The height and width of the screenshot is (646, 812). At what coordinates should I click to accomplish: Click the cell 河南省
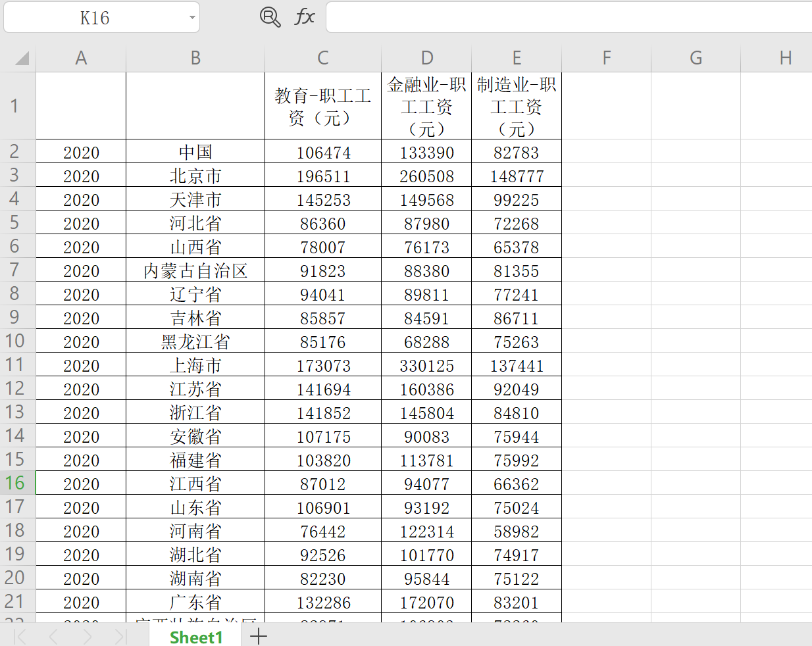[x=195, y=531]
